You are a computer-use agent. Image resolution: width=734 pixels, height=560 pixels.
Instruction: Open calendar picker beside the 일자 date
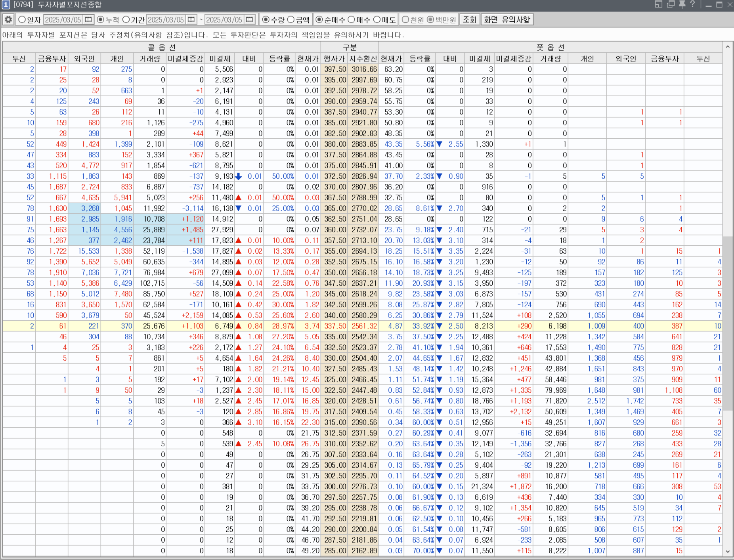[88, 19]
